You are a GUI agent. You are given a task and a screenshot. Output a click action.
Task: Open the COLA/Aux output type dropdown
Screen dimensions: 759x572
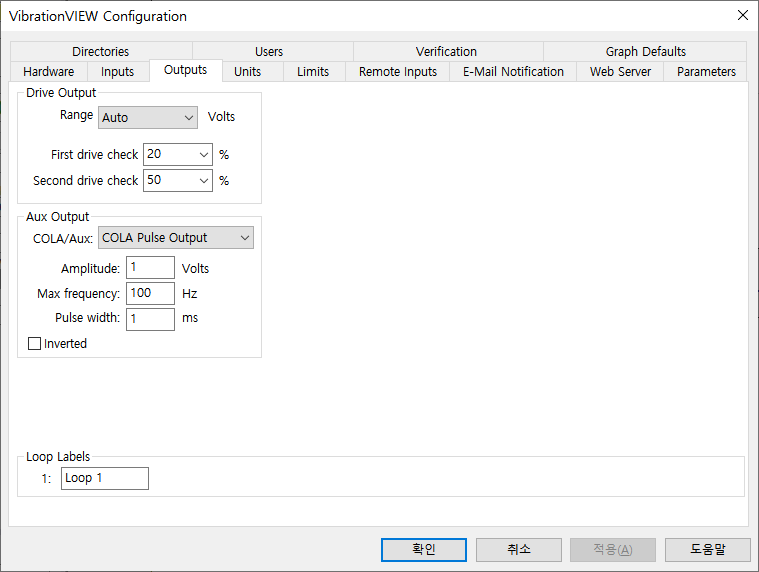click(176, 238)
